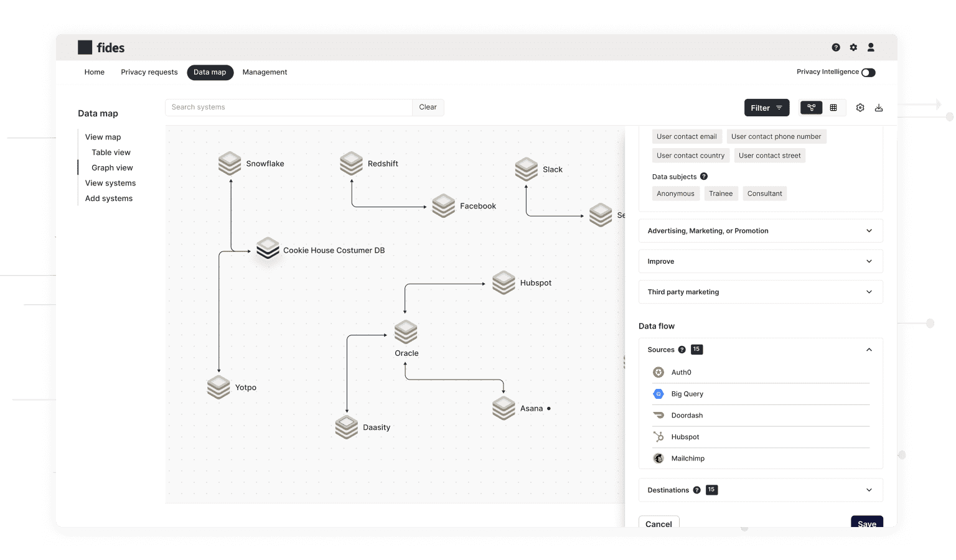
Task: Click the Search systems input field
Action: (289, 107)
